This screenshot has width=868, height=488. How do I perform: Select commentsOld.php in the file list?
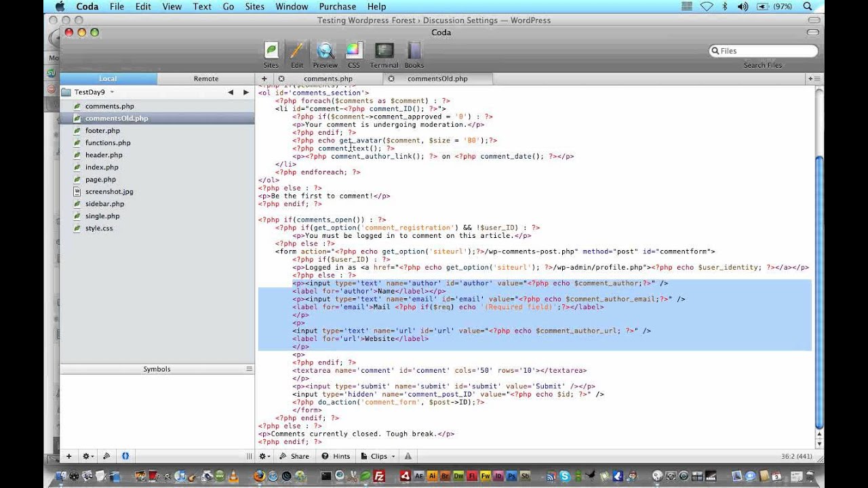(116, 119)
